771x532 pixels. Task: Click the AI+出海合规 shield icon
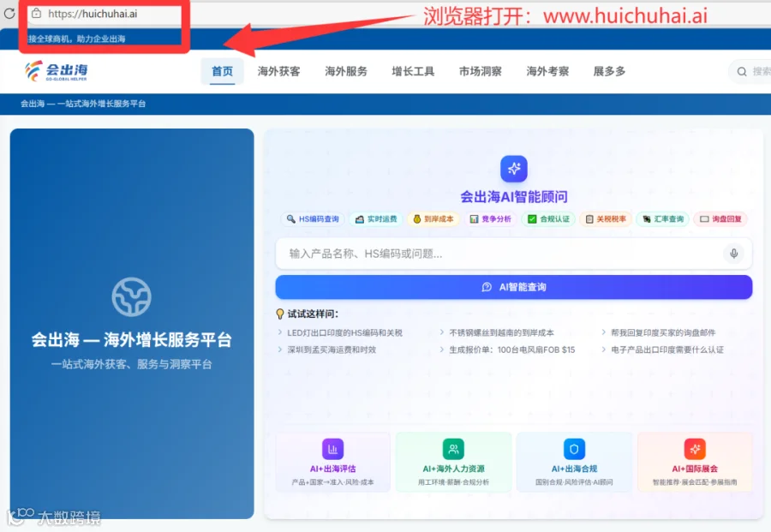pos(574,449)
